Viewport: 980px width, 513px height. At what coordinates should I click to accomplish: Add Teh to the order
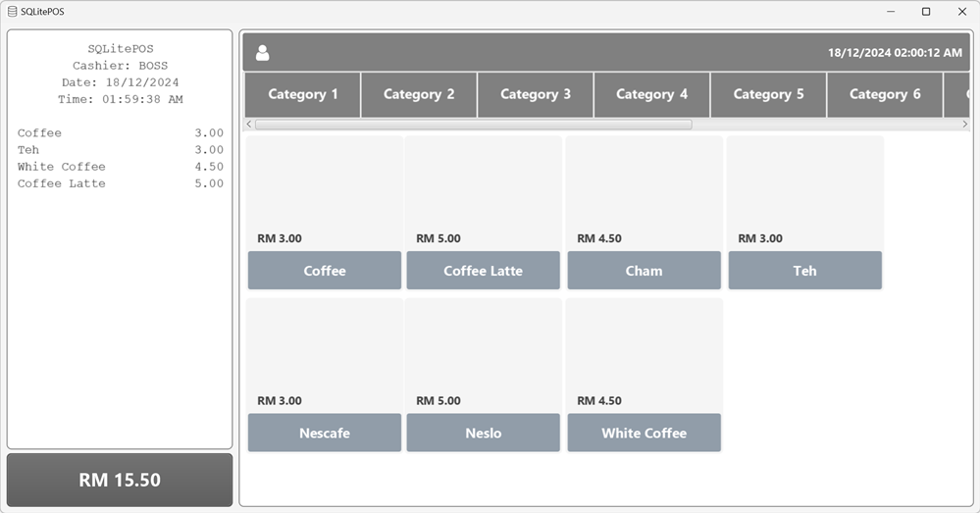coord(804,271)
